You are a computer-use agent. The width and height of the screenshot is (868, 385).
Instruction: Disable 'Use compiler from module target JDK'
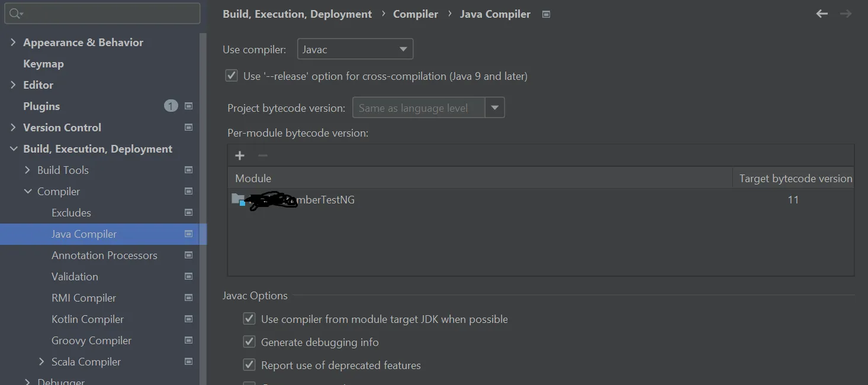pyautogui.click(x=249, y=319)
